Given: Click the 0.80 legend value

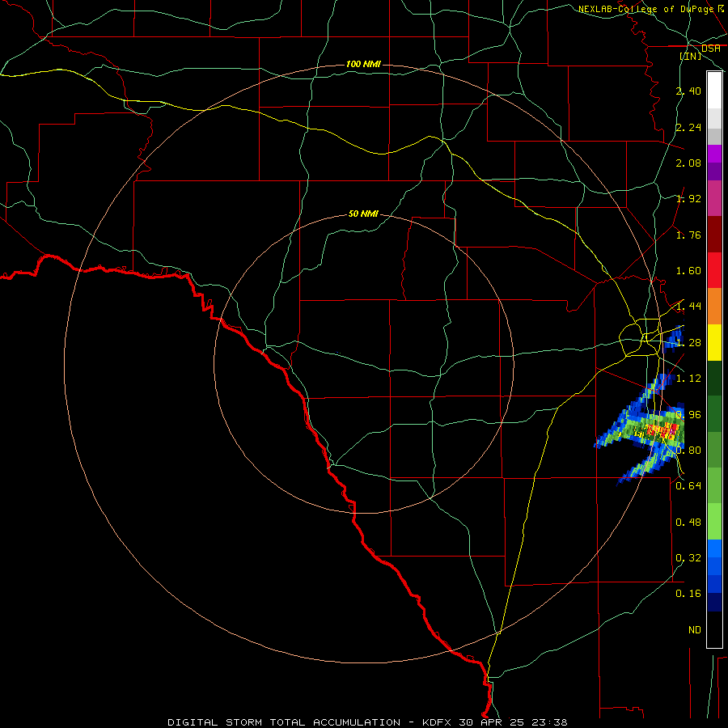Looking at the screenshot, I should (x=688, y=451).
